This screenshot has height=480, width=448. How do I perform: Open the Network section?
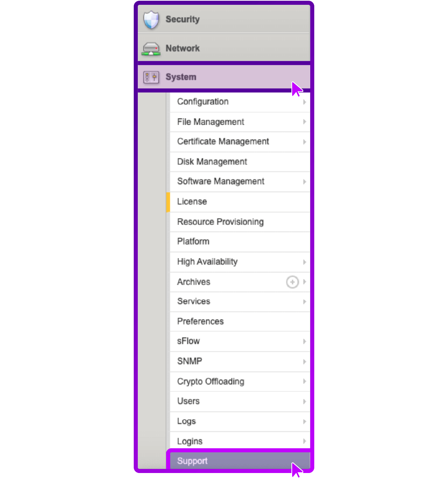224,48
